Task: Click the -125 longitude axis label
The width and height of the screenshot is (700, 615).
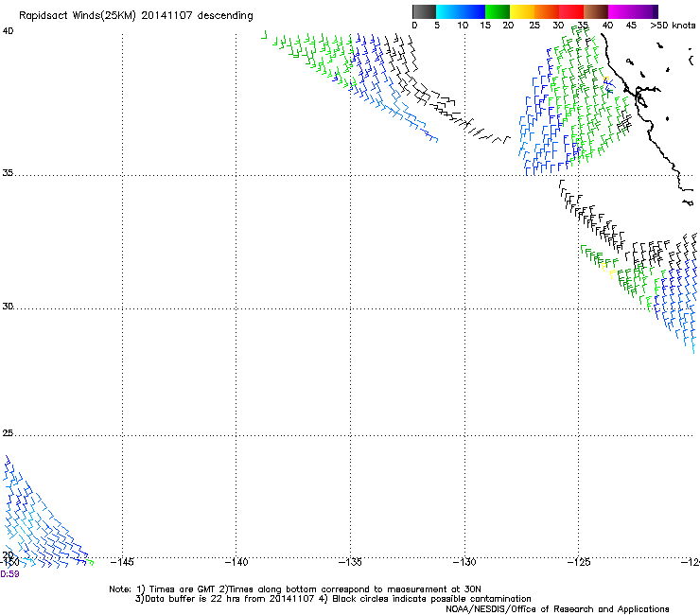Action: coord(579,562)
